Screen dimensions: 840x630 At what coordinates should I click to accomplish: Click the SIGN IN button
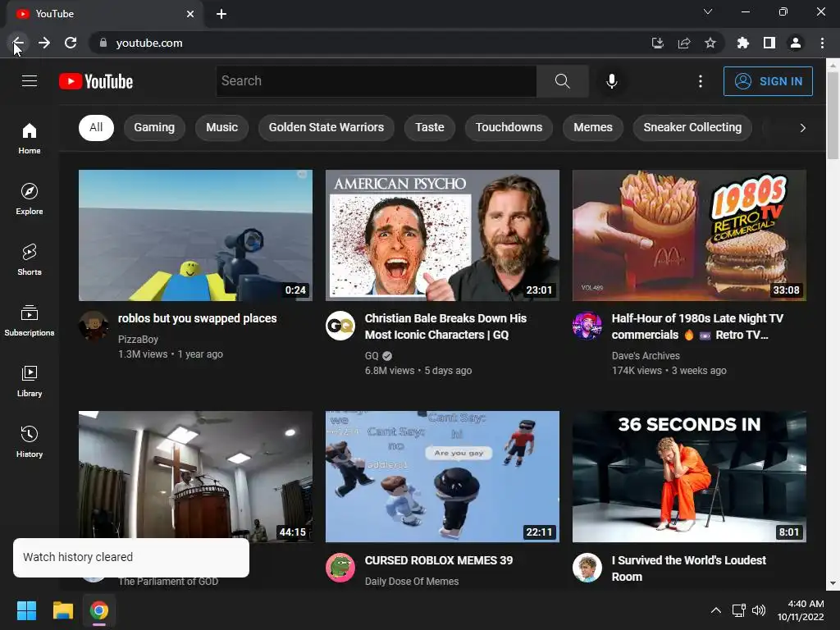pos(768,81)
